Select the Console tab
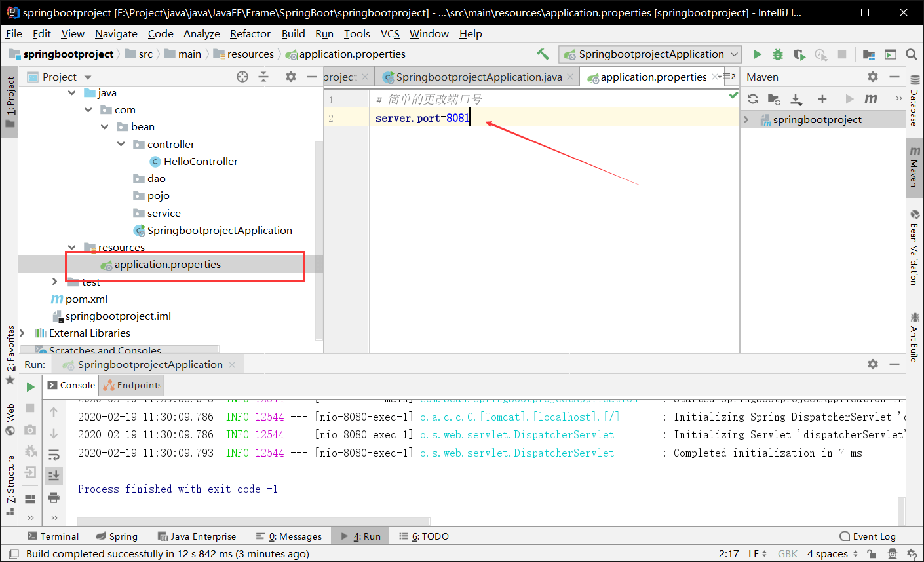The width and height of the screenshot is (924, 562). click(71, 385)
